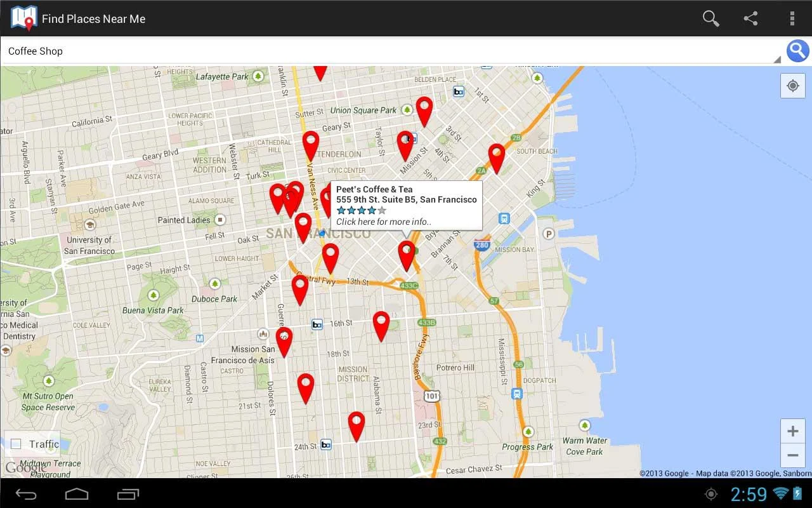Select the red pin near Union Square Park

424,111
